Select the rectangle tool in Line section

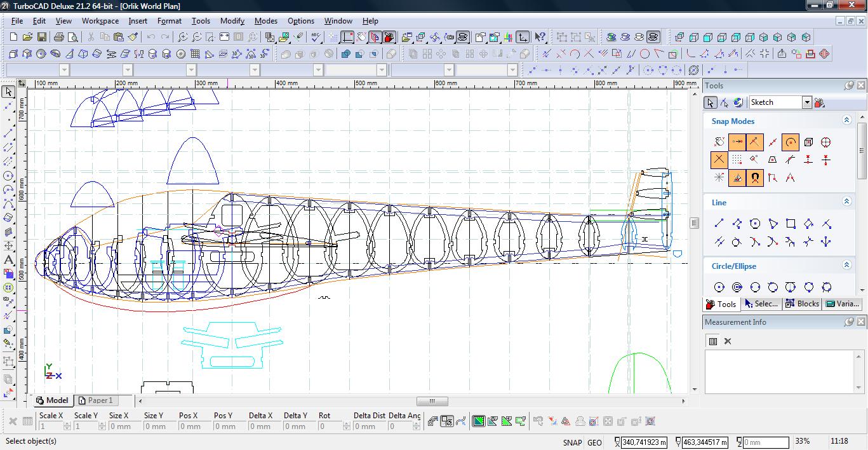(791, 224)
